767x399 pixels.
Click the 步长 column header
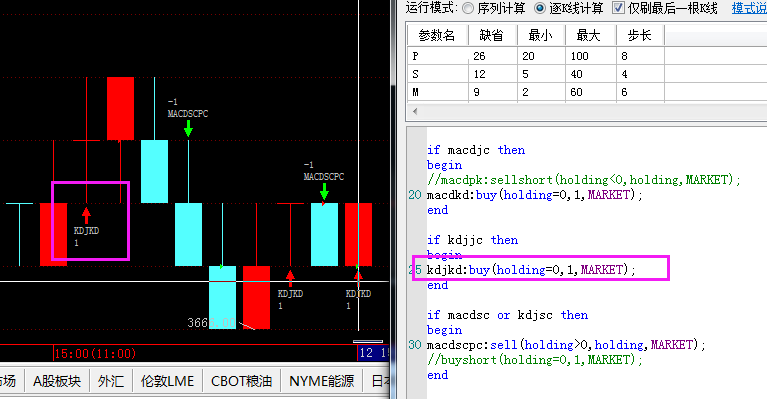[639, 35]
